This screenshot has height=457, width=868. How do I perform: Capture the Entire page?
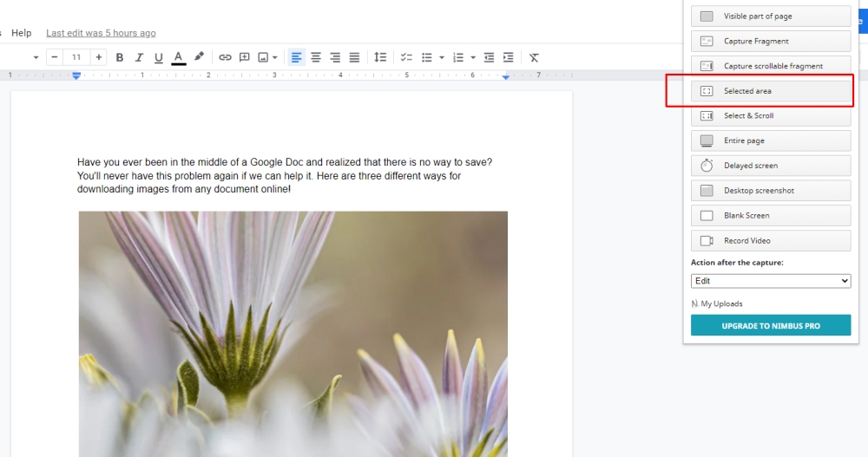(771, 140)
